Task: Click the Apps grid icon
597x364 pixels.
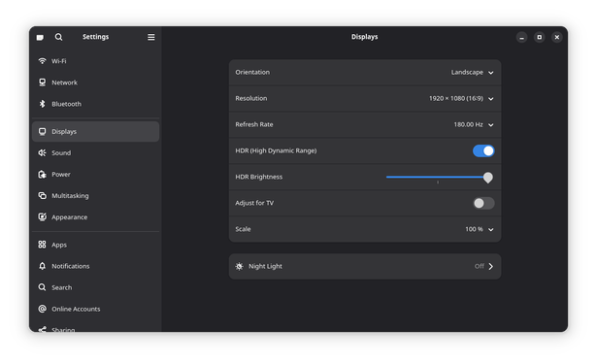Action: point(43,245)
